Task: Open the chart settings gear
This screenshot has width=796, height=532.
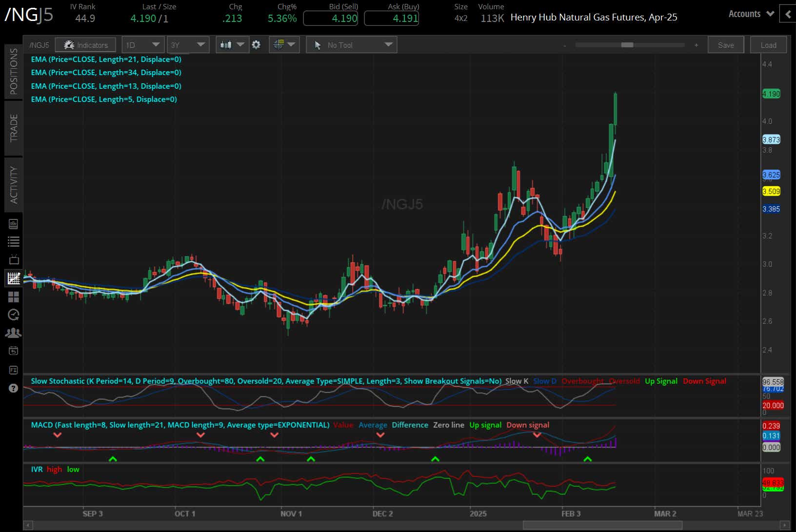Action: (257, 44)
